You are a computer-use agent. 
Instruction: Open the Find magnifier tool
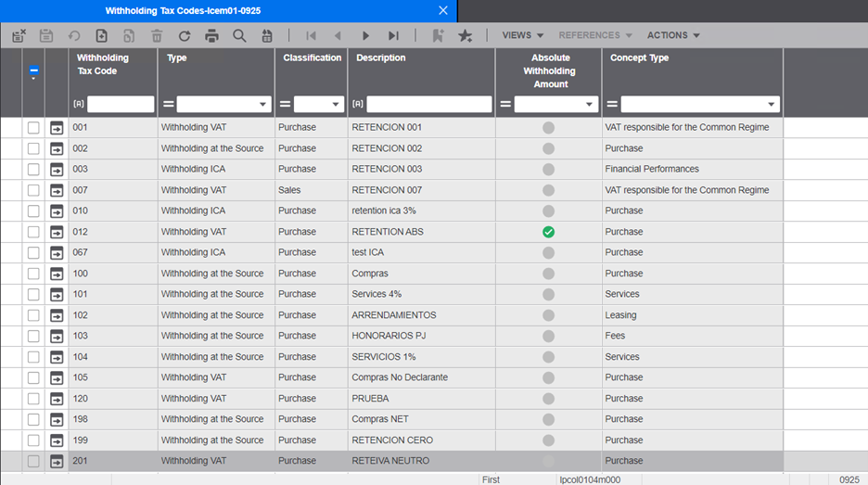pos(239,35)
